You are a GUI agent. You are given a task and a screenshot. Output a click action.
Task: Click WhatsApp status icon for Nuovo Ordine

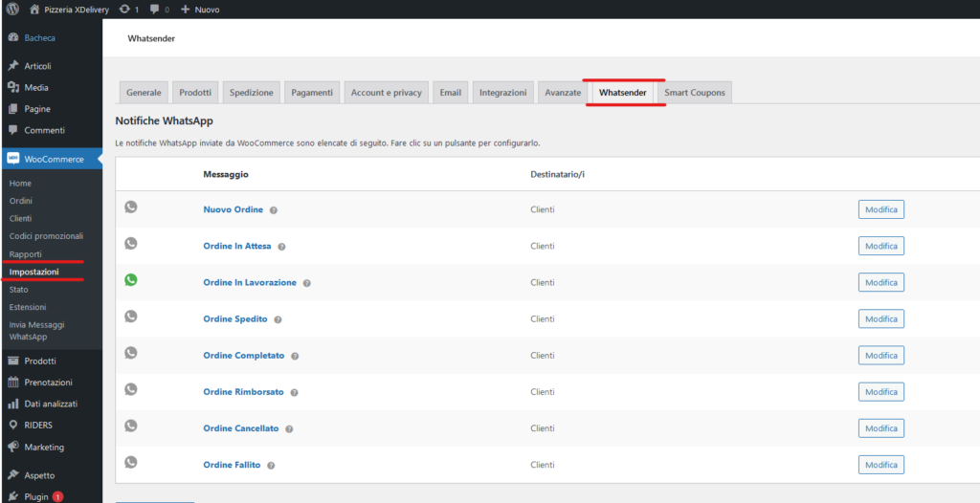pyautogui.click(x=130, y=207)
